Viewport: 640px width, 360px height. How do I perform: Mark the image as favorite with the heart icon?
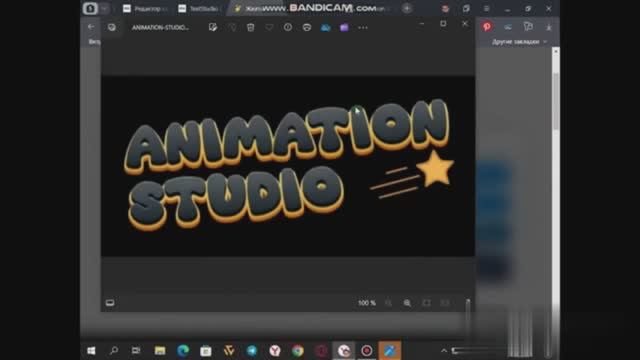[269, 27]
